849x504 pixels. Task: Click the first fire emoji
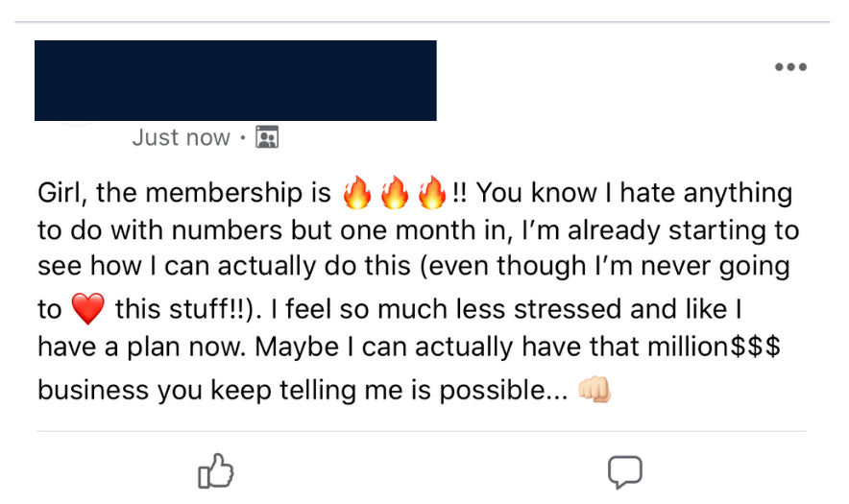point(357,192)
